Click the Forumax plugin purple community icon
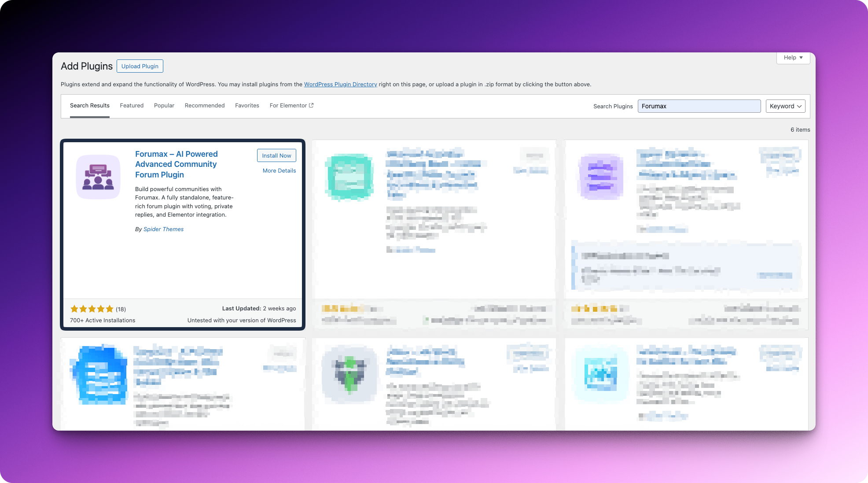Image resolution: width=868 pixels, height=483 pixels. click(x=98, y=177)
